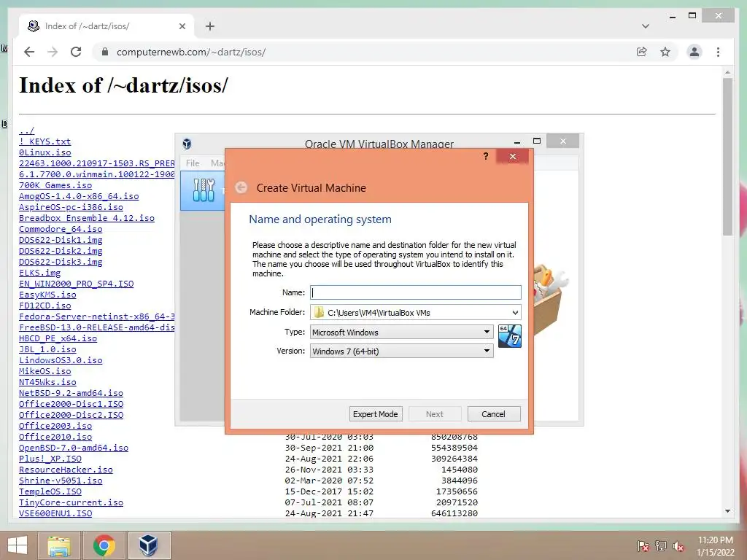Open HBCD_PE_x64.iso link

(58, 338)
